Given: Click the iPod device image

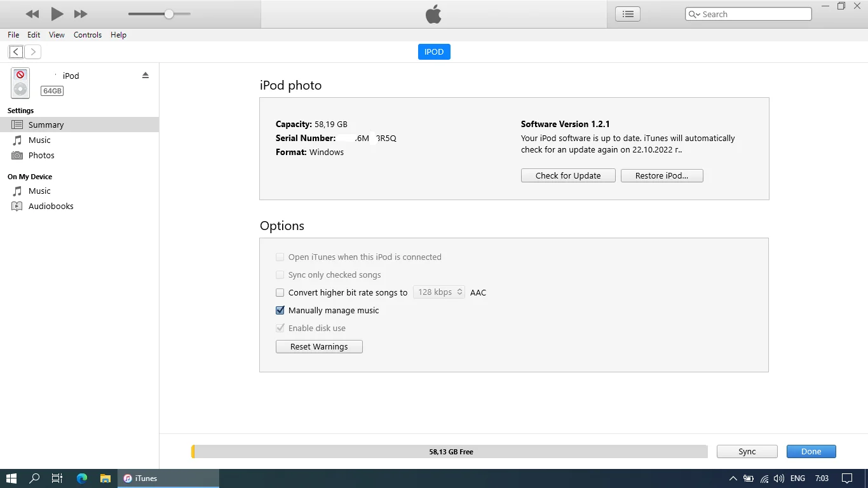Looking at the screenshot, I should tap(20, 83).
